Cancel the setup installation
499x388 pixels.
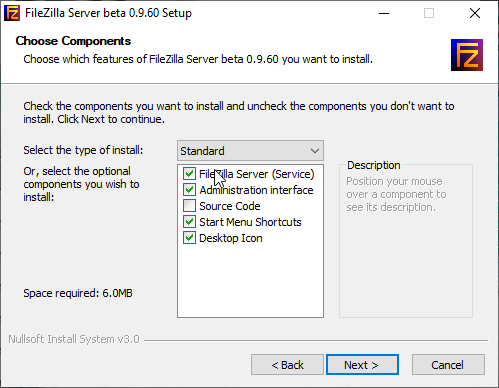(448, 365)
